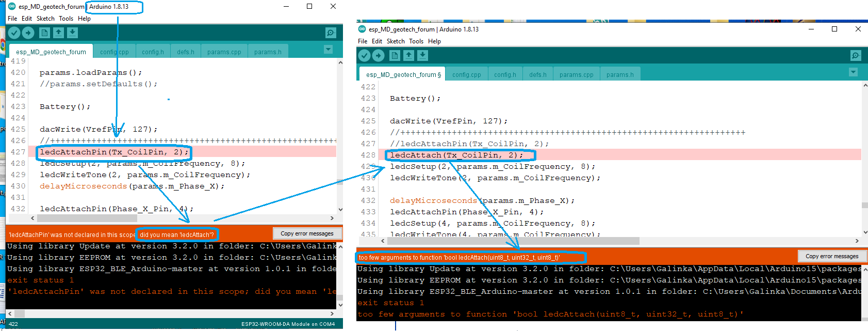Screen dimensions: 868x331
Task: Expand tab dropdown arrow in right window
Action: coord(853,72)
